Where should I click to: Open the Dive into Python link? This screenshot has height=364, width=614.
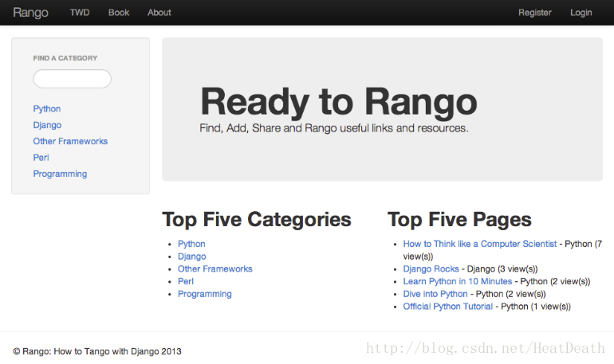pyautogui.click(x=435, y=294)
